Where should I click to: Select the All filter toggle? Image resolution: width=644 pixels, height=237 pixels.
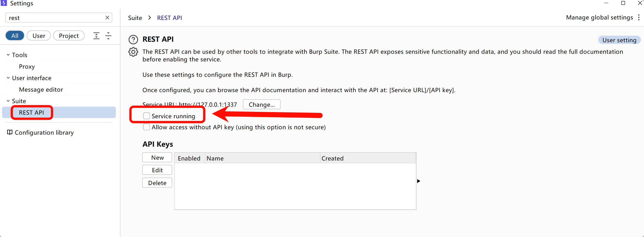(15, 36)
